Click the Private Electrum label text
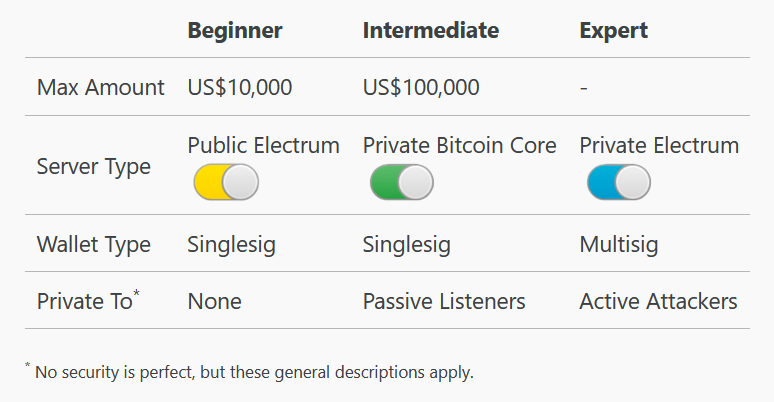The height and width of the screenshot is (402, 774). coord(658,146)
